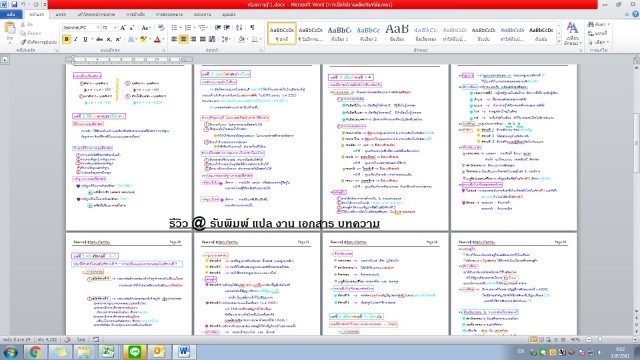This screenshot has width=640, height=360.
Task: Click the bullet list icon
Action: tap(175, 27)
